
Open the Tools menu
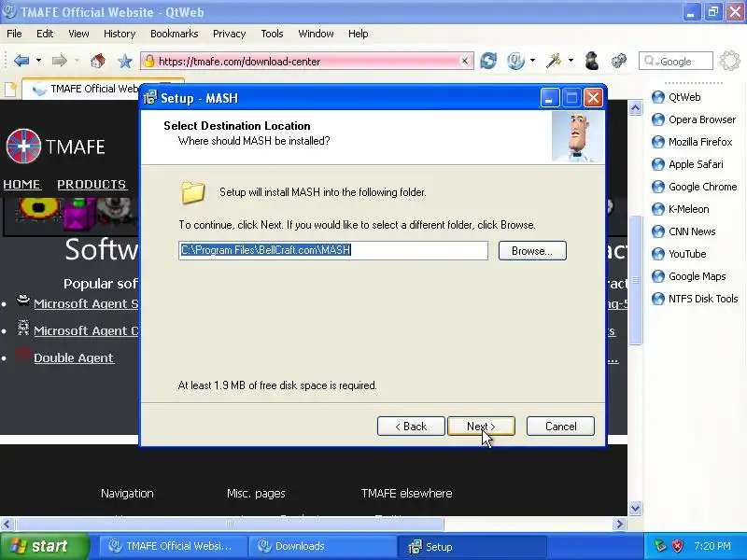coord(272,34)
